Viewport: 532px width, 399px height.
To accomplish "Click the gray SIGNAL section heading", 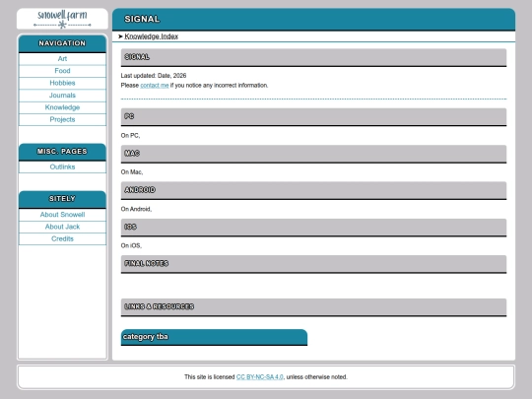I will point(313,57).
